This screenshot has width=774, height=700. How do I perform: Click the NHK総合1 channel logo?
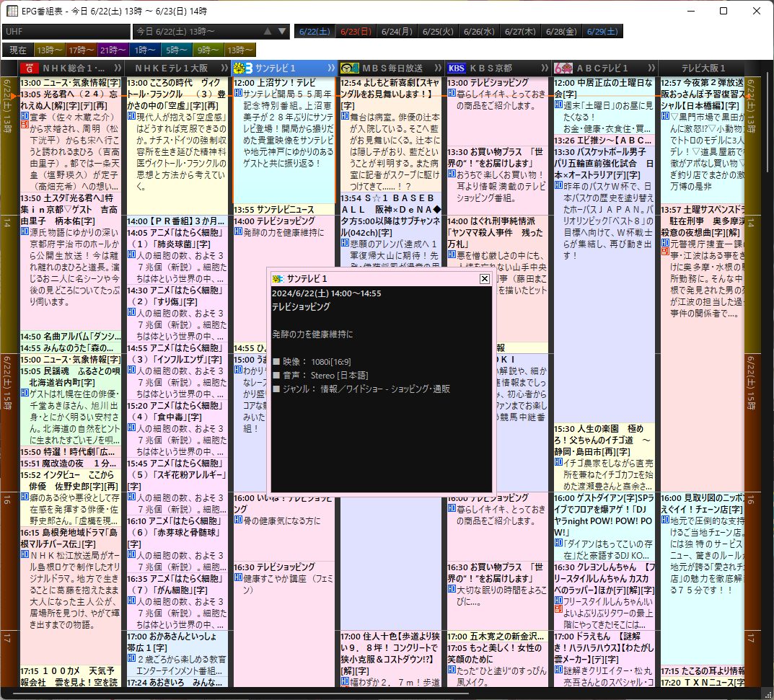[29, 68]
